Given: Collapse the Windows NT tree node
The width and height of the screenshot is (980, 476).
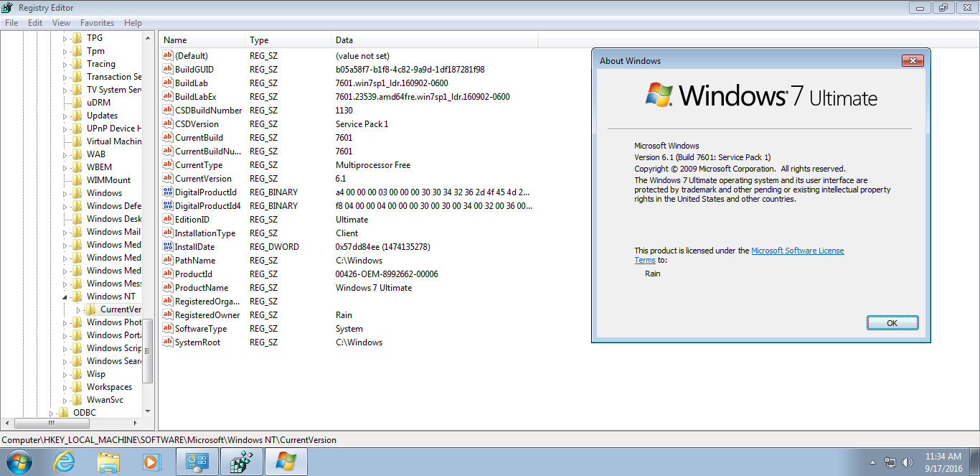Looking at the screenshot, I should (x=65, y=297).
